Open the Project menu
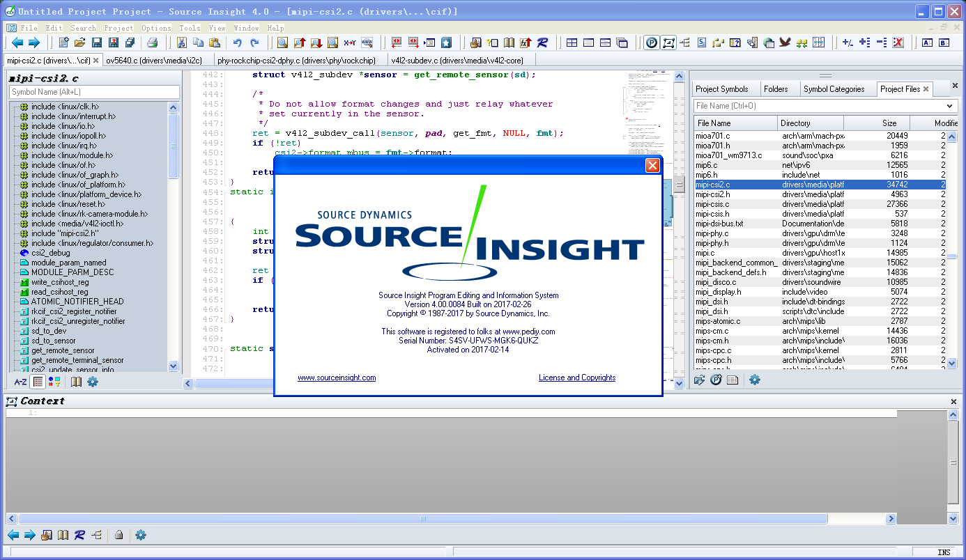Viewport: 966px width, 560px height. (x=118, y=28)
